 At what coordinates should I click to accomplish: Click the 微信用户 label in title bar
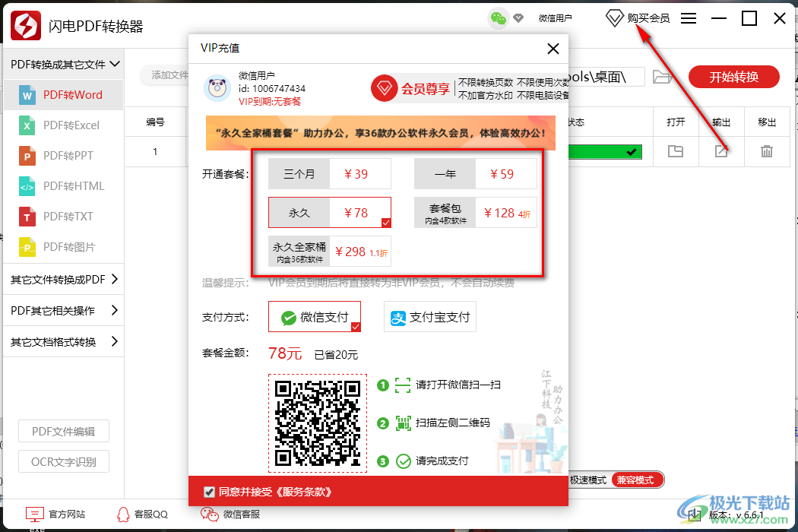[x=556, y=19]
